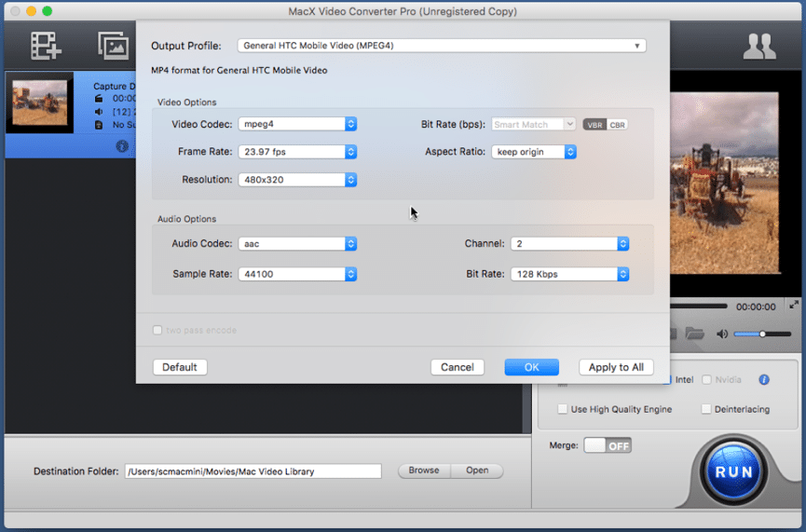Image resolution: width=806 pixels, height=532 pixels.
Task: Click the video preview image
Action: [x=725, y=183]
